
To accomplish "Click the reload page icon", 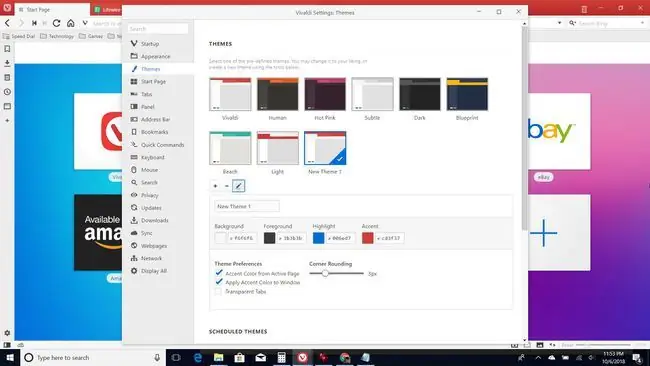I will click(56, 23).
